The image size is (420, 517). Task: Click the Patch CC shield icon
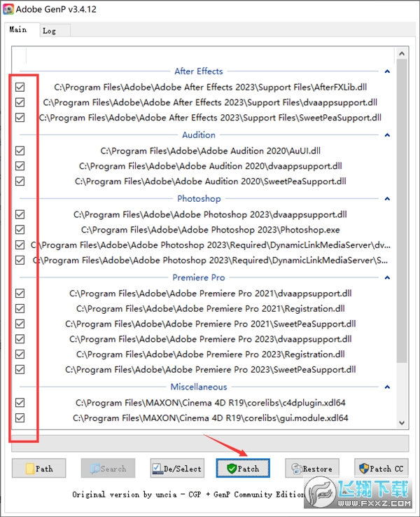pos(364,468)
